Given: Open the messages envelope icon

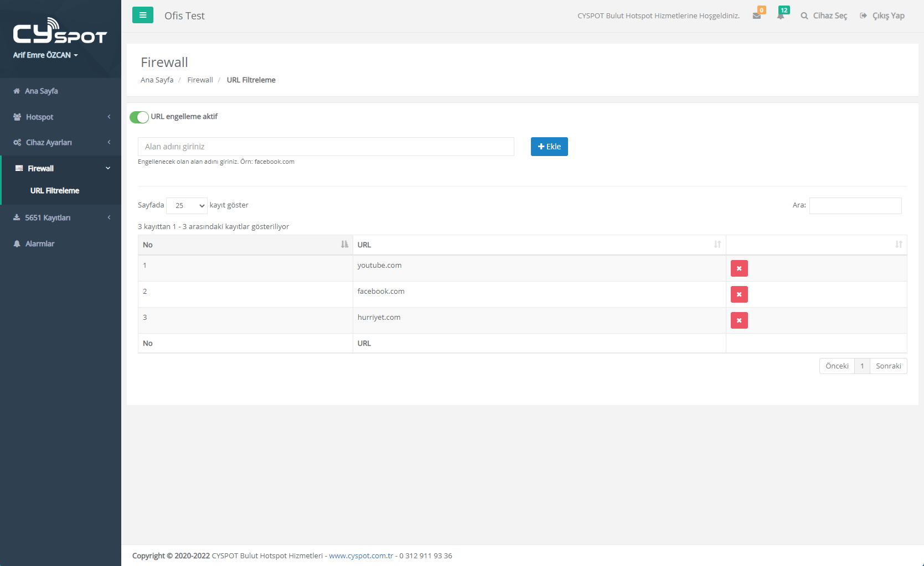Looking at the screenshot, I should tap(757, 16).
